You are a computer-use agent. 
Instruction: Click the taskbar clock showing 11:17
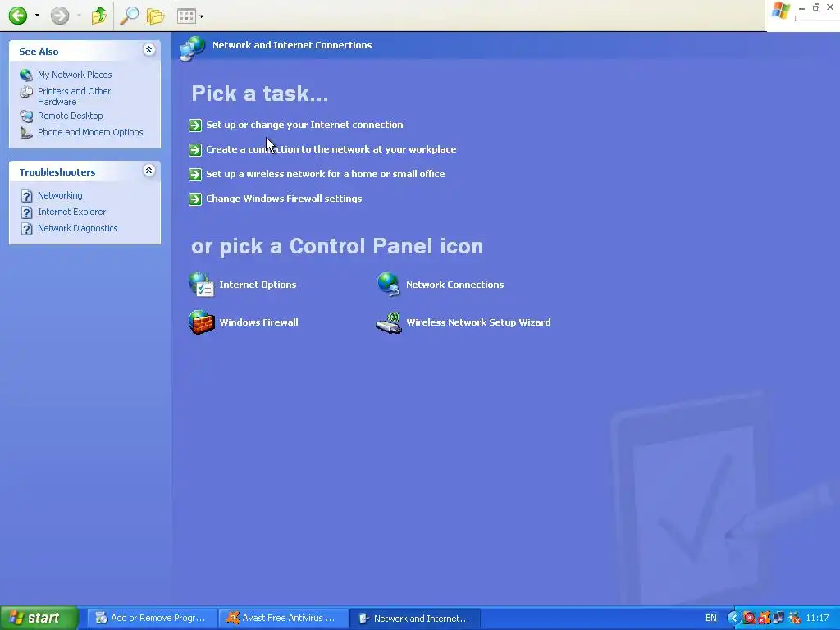[818, 619]
